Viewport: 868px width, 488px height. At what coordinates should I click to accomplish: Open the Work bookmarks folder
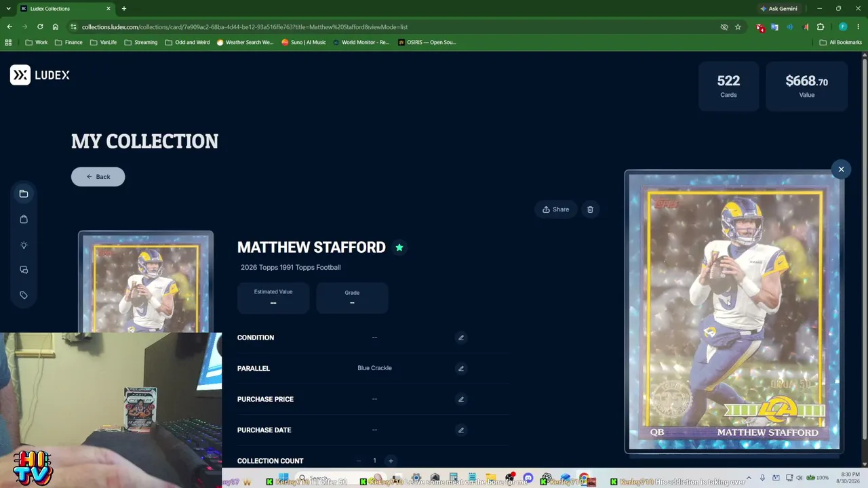pyautogui.click(x=37, y=42)
